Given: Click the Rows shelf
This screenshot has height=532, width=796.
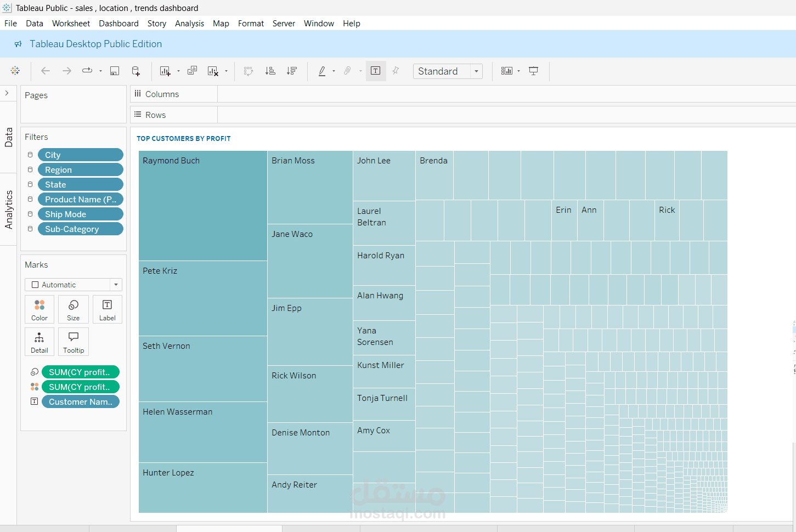Looking at the screenshot, I should click(463, 115).
